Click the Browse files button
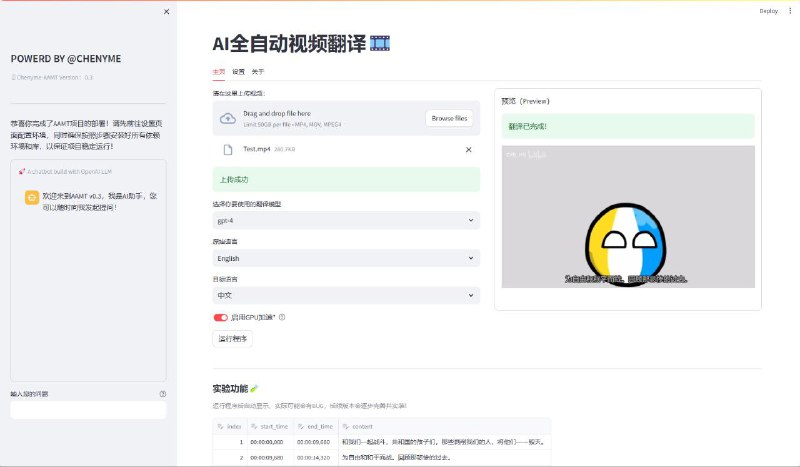Screen dimensions: 800x467 coord(449,118)
